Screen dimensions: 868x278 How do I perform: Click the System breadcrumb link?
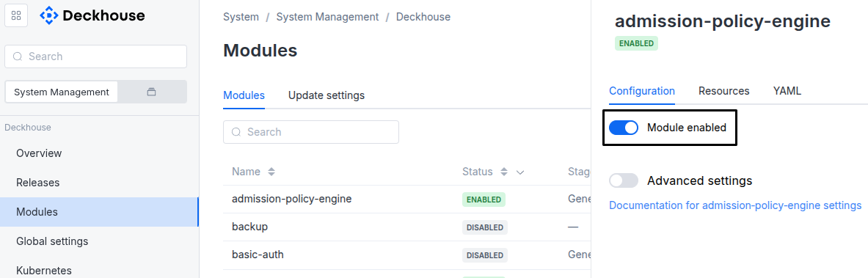(241, 17)
